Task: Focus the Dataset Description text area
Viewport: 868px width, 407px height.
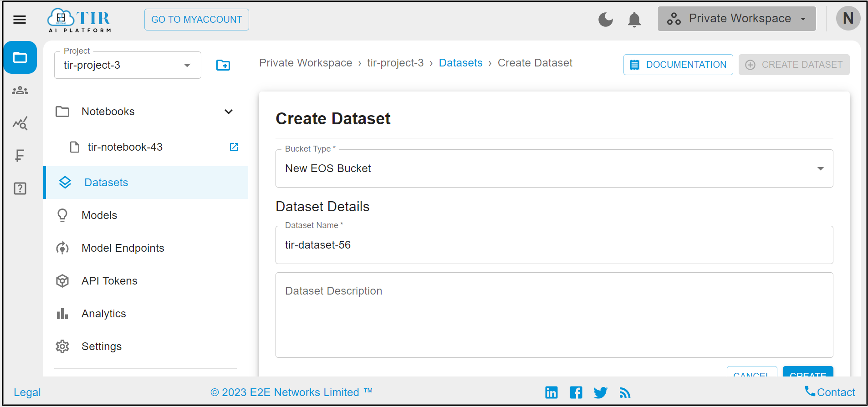Action: [x=554, y=315]
